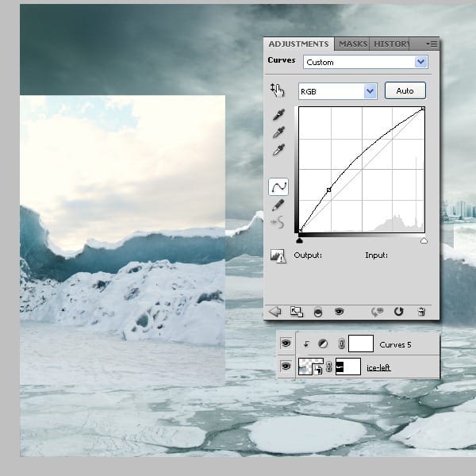Delete adjustment layer with trash icon

(421, 312)
